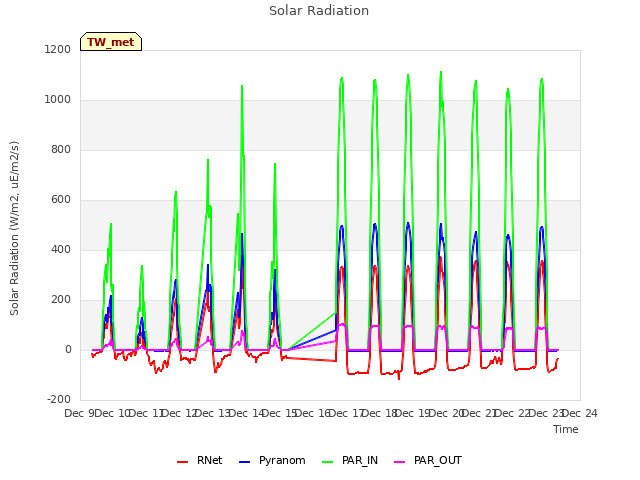Click the 800 y-axis tick label
The height and width of the screenshot is (480, 640).
(61, 149)
